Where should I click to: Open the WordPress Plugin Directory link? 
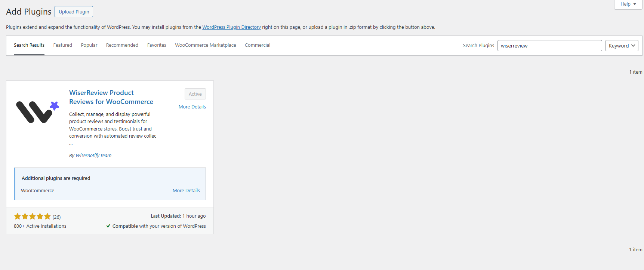pos(231,27)
